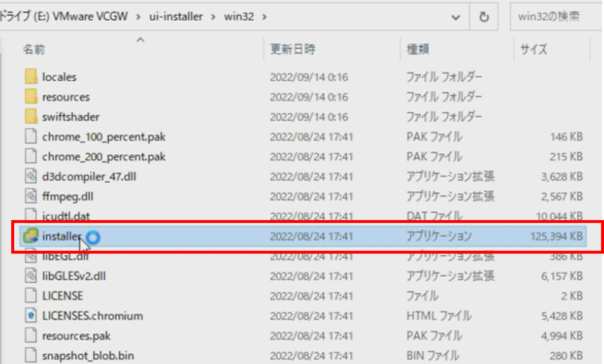The height and width of the screenshot is (364, 604).
Task: Select the snapshot_blob.bin file name
Action: click(88, 356)
